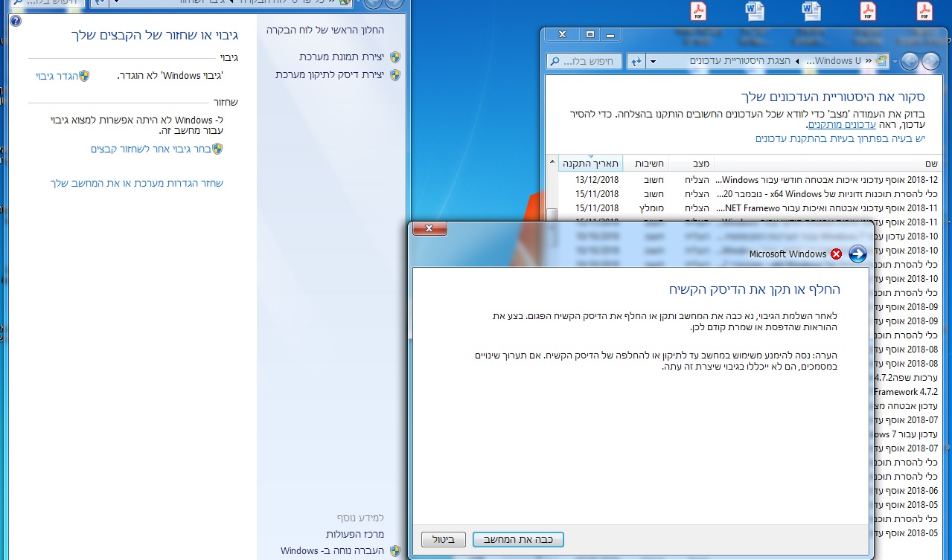Viewport: 952px width, 560px height.
Task: Open the address bar history dropdown arrow
Action: [x=653, y=62]
